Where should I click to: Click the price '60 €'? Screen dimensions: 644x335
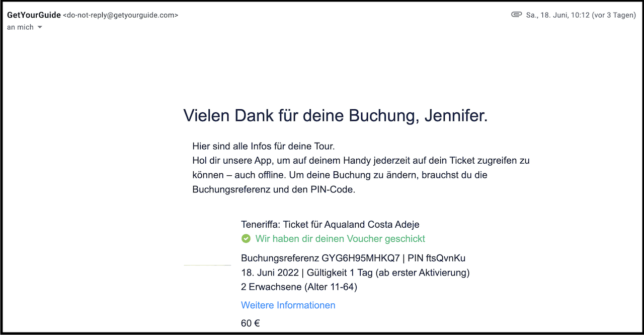click(x=251, y=323)
